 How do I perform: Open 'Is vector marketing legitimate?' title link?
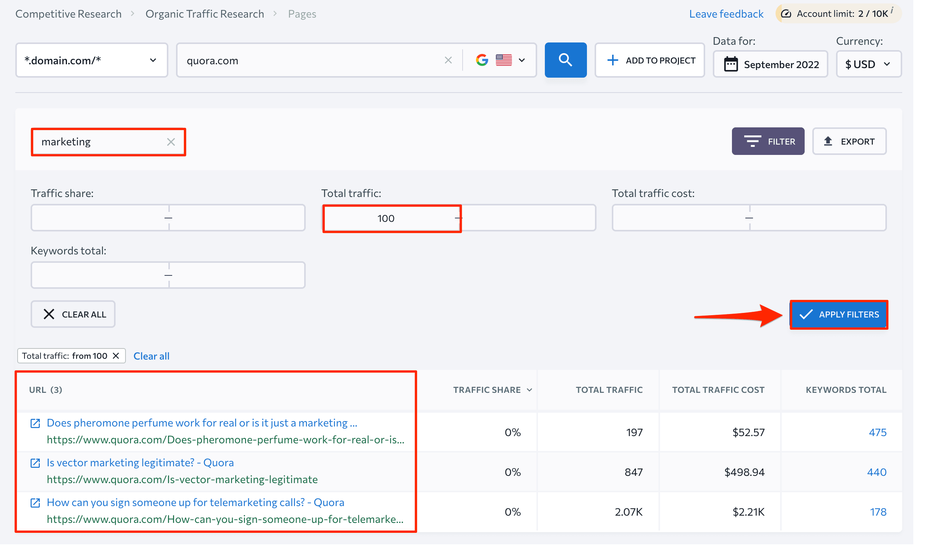[140, 462]
